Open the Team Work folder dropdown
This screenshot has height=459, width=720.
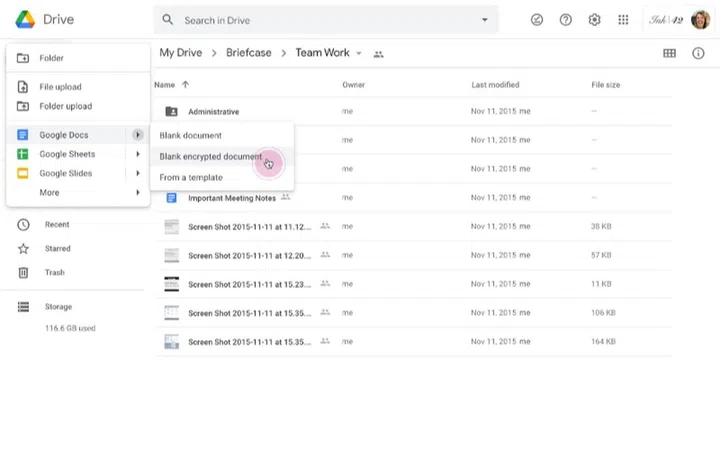[359, 54]
